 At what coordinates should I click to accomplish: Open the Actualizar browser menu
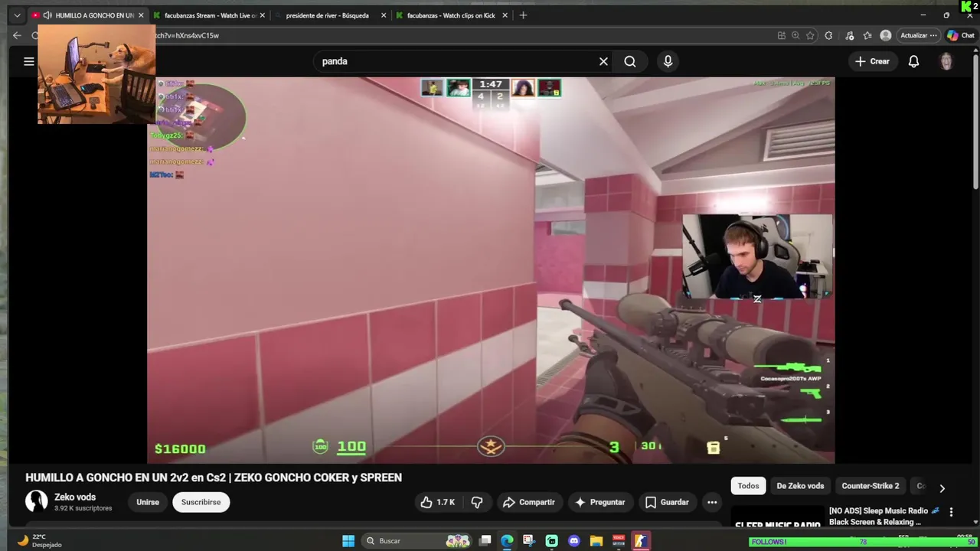(x=918, y=35)
